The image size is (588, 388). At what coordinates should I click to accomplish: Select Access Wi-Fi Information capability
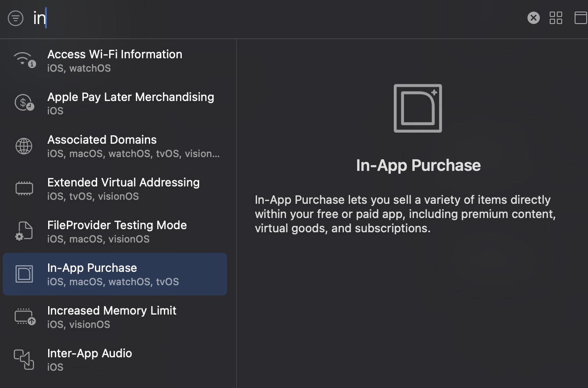click(x=115, y=61)
